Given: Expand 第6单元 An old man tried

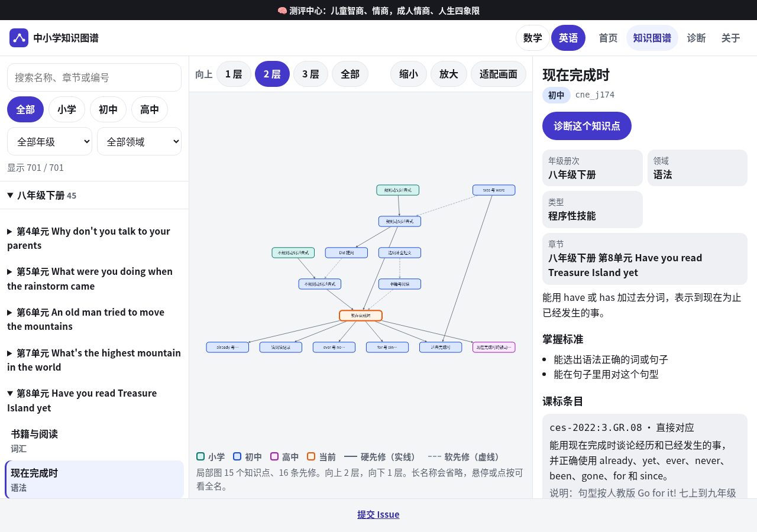Looking at the screenshot, I should pyautogui.click(x=94, y=319).
